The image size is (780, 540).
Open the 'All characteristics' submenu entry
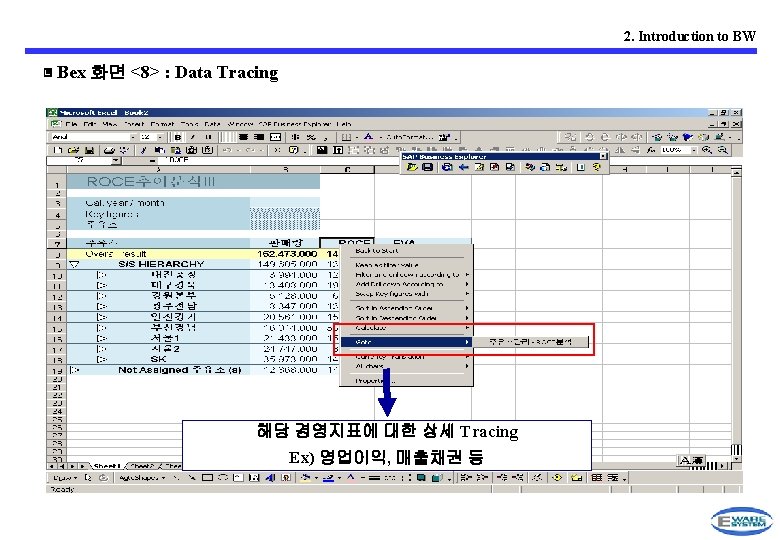tap(406, 366)
